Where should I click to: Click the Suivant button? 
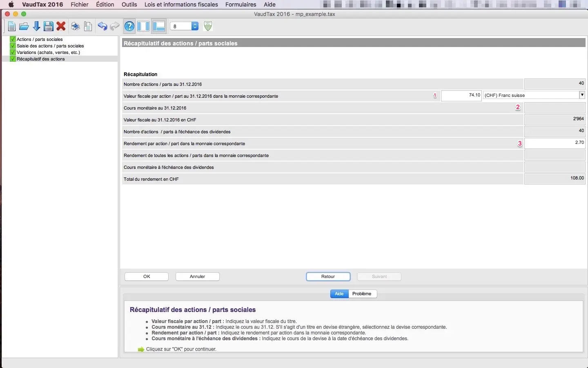coord(379,276)
